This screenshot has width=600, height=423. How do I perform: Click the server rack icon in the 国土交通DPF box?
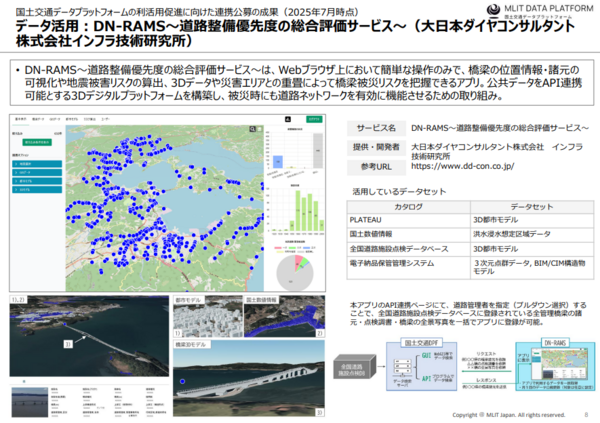point(403,366)
